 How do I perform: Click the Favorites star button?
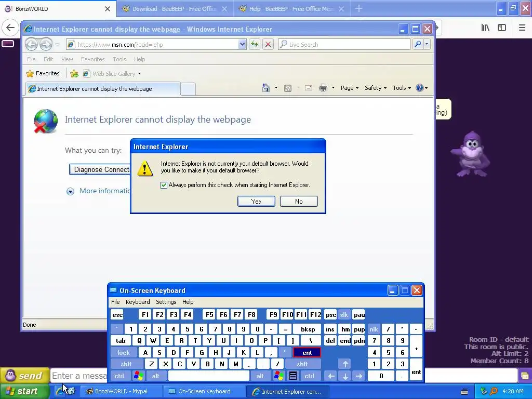pos(43,73)
